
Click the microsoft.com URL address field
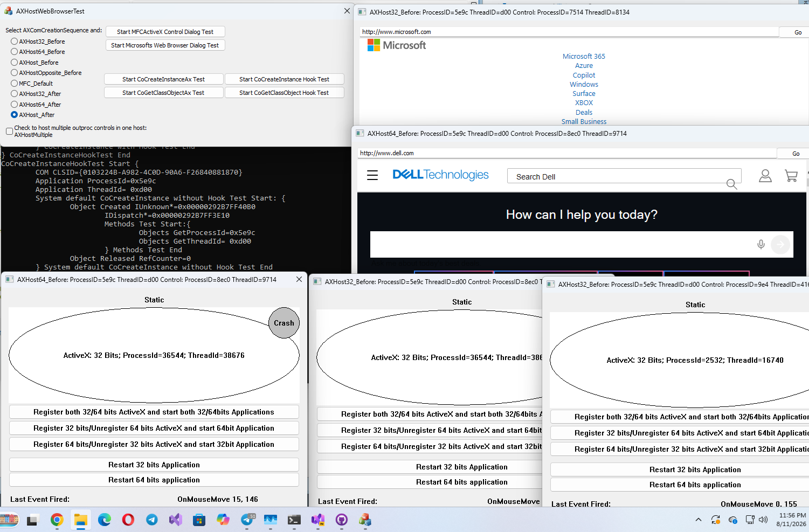coord(569,32)
